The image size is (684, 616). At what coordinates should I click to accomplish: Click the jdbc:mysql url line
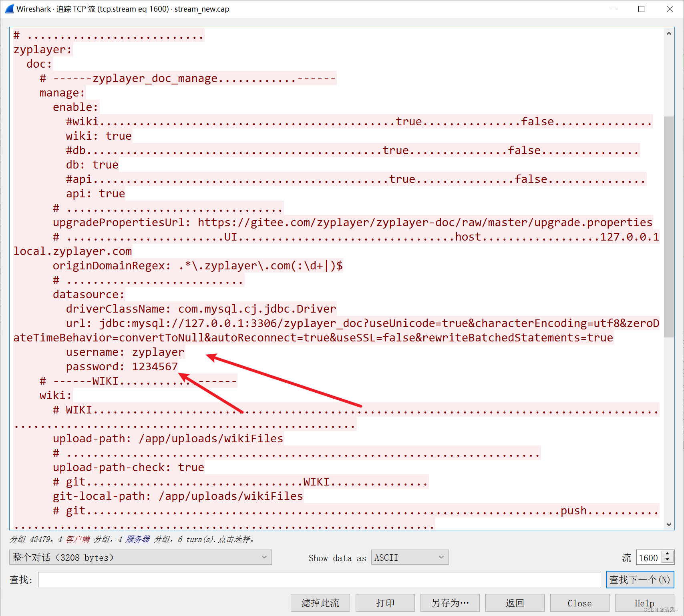click(x=362, y=323)
